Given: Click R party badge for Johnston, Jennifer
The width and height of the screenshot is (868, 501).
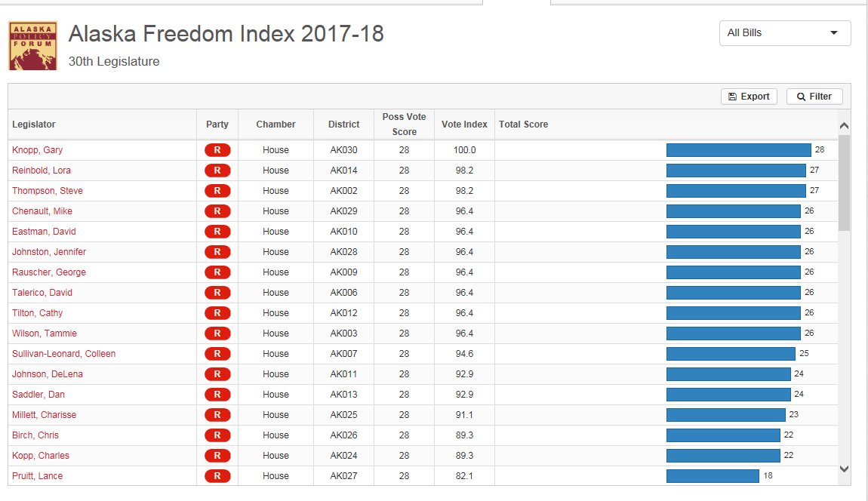Looking at the screenshot, I should (x=217, y=252).
